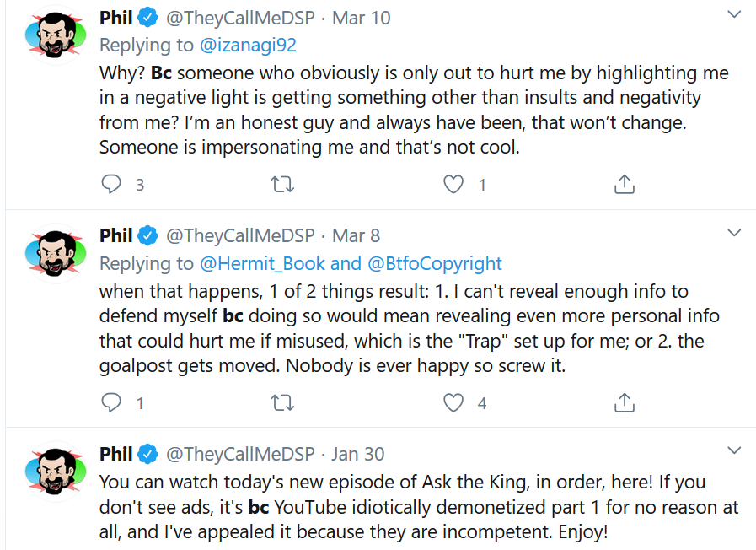The width and height of the screenshot is (756, 550).
Task: Click the verified badge on Mar 8 tweet
Action: (147, 235)
